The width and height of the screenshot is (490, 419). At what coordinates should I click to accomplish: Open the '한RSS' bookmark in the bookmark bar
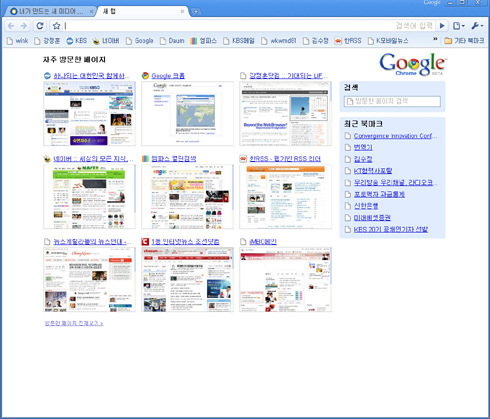[348, 41]
